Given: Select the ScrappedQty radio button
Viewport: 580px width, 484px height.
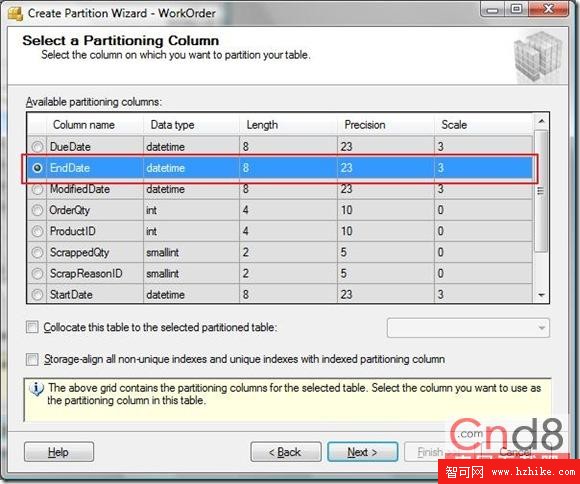Looking at the screenshot, I should point(37,252).
